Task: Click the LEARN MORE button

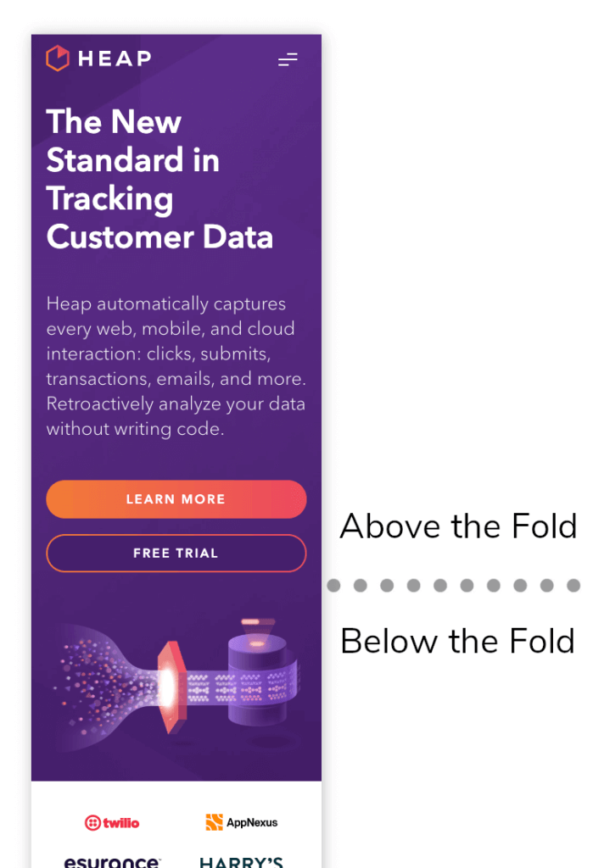Action: [176, 498]
